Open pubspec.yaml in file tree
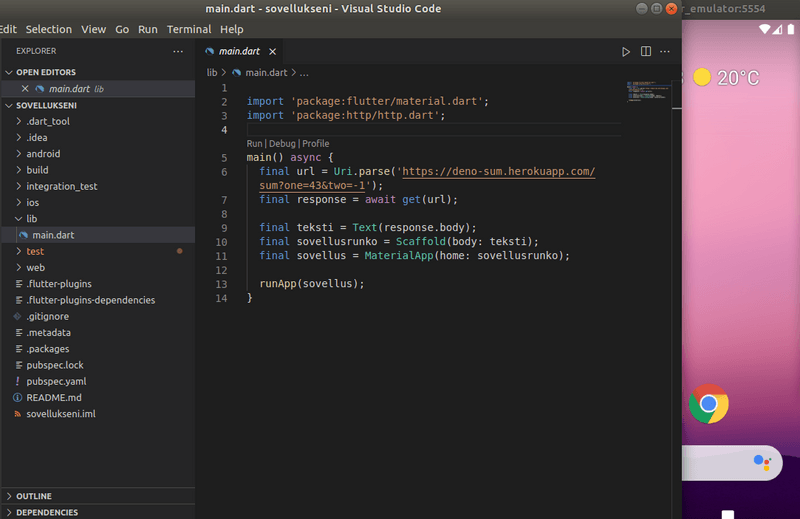This screenshot has width=800, height=519. (x=56, y=381)
